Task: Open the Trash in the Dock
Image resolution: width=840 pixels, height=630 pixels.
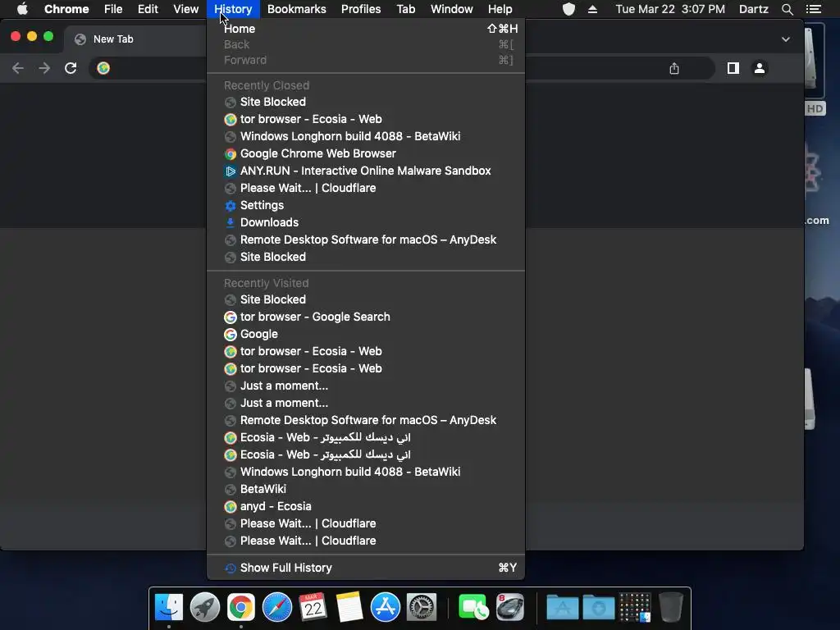Action: (671, 607)
